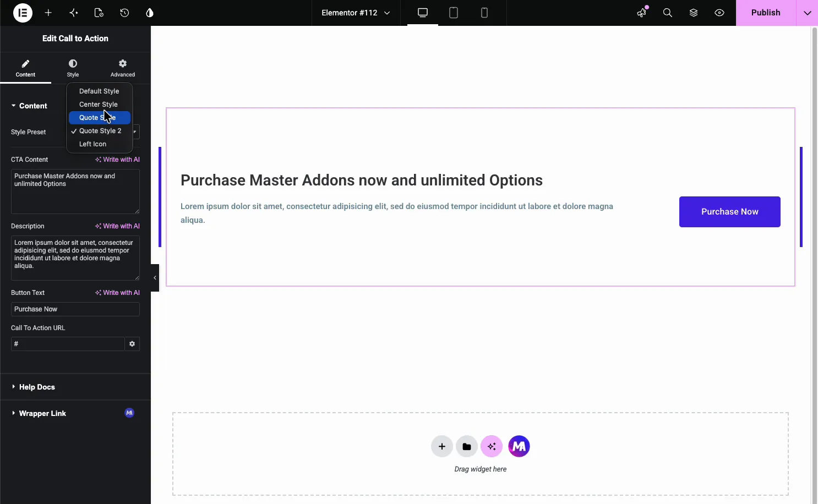Switch to the Advanced tab
Viewport: 818px width, 504px height.
pyautogui.click(x=122, y=68)
